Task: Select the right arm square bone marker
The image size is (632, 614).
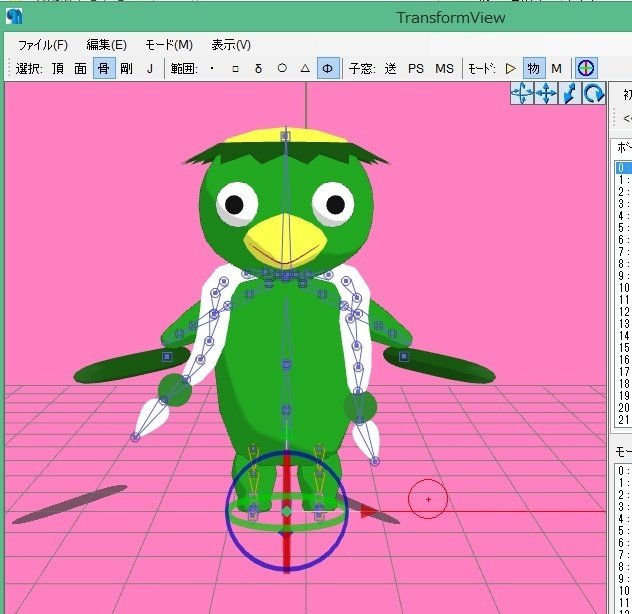Action: pyautogui.click(x=403, y=356)
